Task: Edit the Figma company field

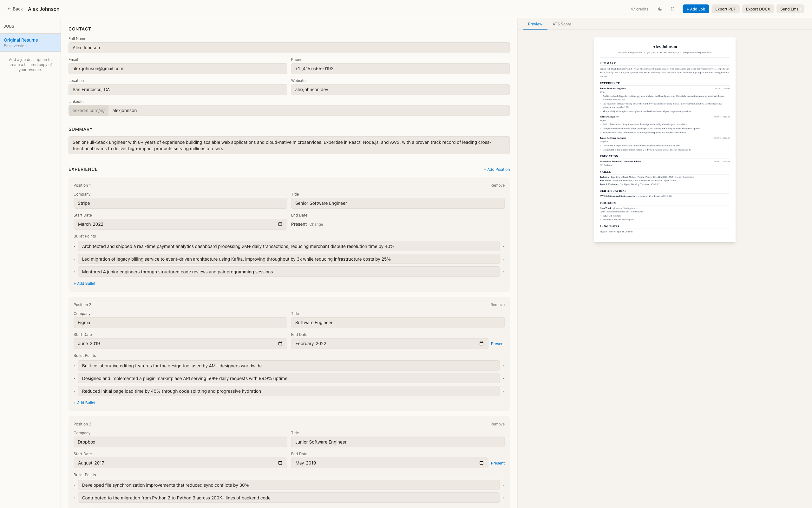Action: 180,323
